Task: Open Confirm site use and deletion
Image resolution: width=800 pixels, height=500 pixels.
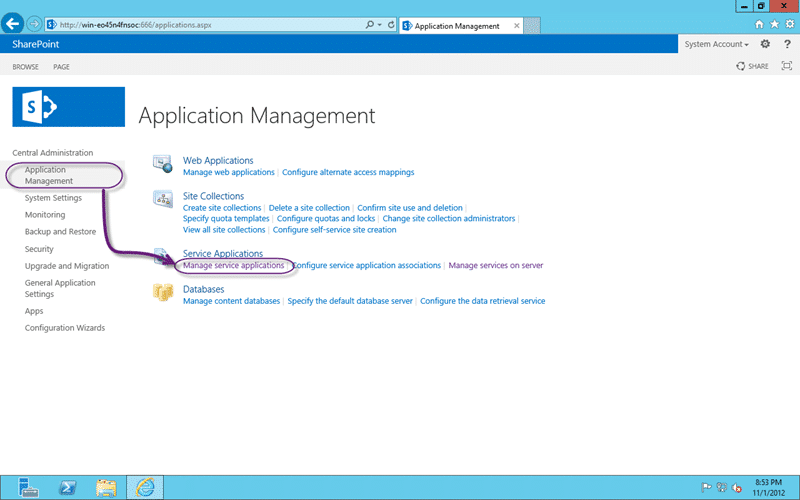Action: [410, 208]
